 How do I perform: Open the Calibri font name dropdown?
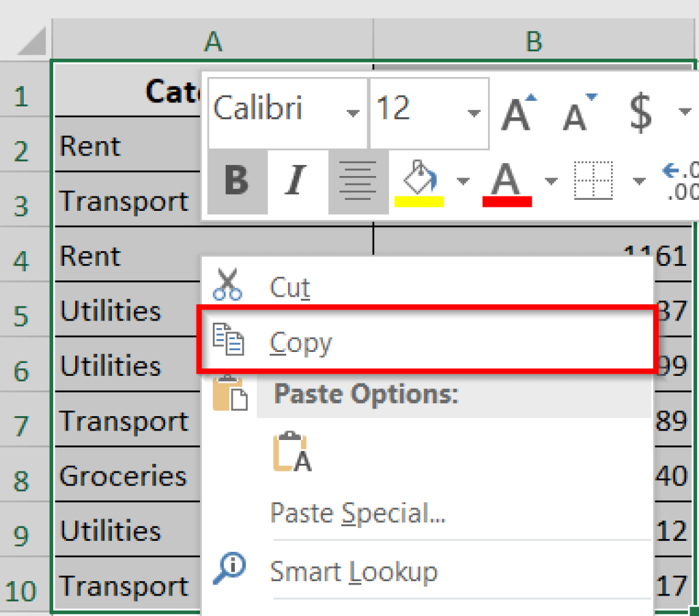click(x=353, y=113)
